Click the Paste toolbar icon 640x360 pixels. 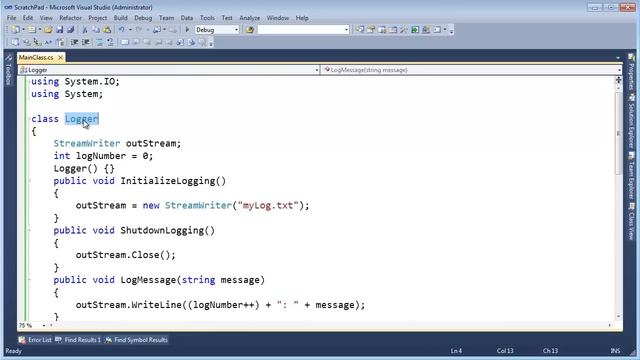(x=107, y=30)
